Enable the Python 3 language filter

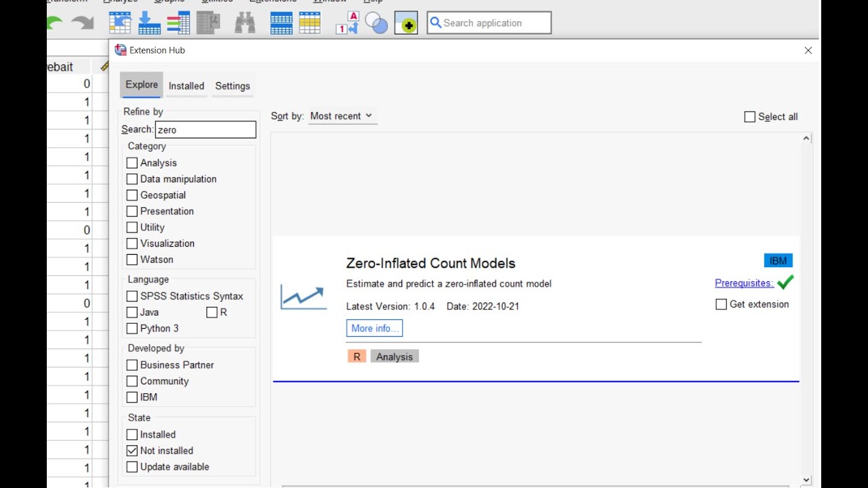coord(132,329)
